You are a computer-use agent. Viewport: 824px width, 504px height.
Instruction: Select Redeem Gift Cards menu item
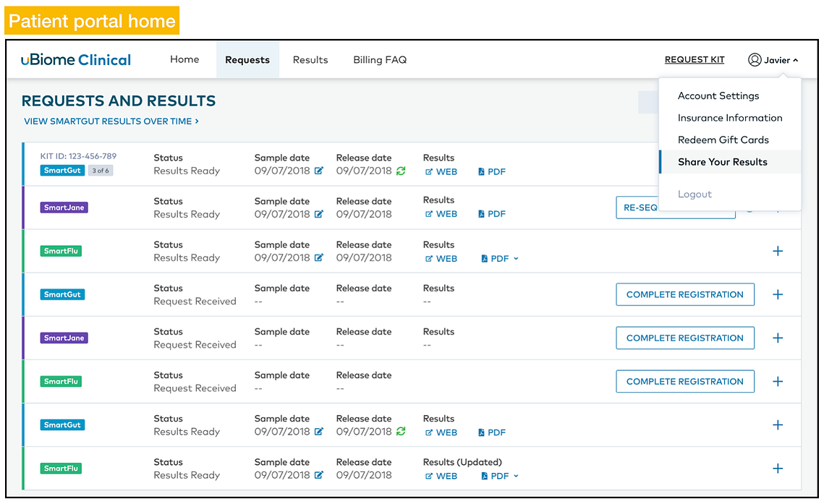(723, 140)
